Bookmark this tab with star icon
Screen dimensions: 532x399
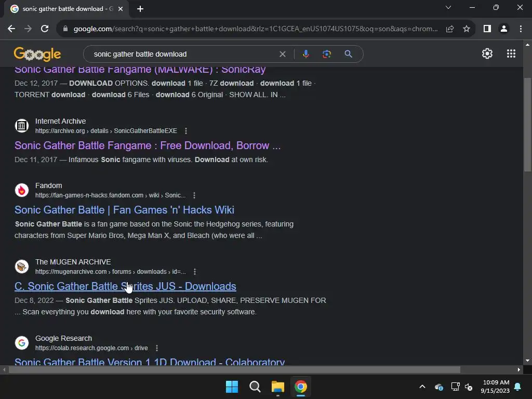pos(467,29)
